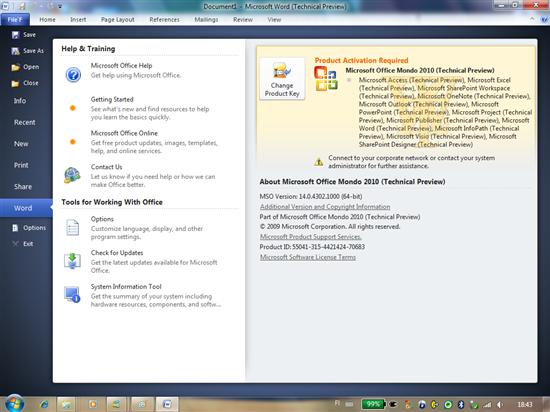This screenshot has height=412, width=550.
Task: Click the Save icon in backstage menu
Action: click(x=15, y=35)
